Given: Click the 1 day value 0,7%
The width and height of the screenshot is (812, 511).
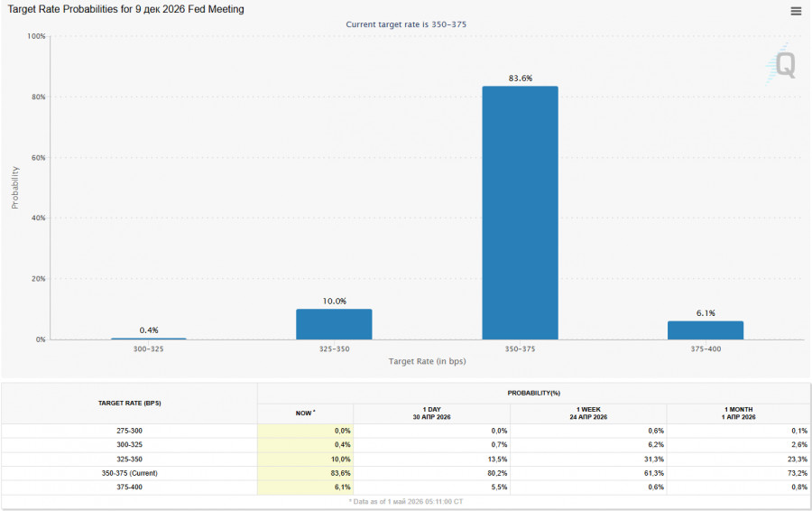Looking at the screenshot, I should pyautogui.click(x=499, y=445).
